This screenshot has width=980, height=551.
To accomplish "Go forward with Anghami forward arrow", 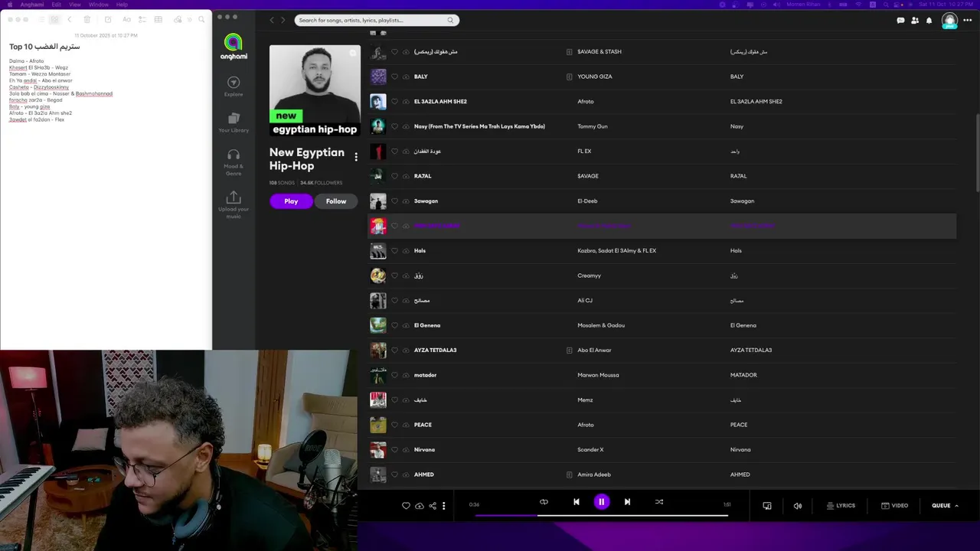I will coord(283,20).
